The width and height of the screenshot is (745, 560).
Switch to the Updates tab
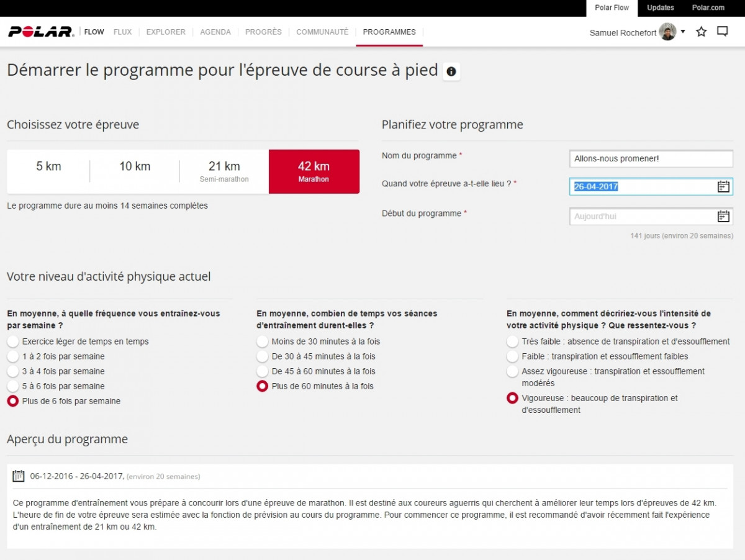pos(660,8)
